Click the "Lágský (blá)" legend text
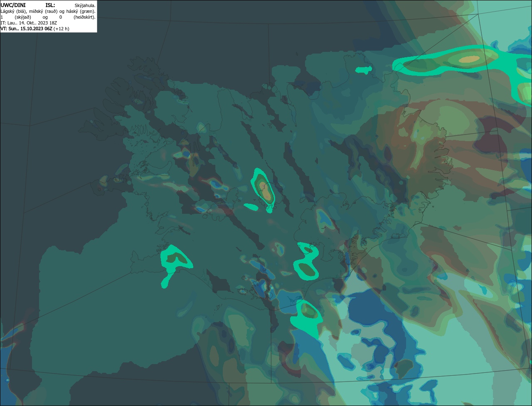 tap(14, 11)
